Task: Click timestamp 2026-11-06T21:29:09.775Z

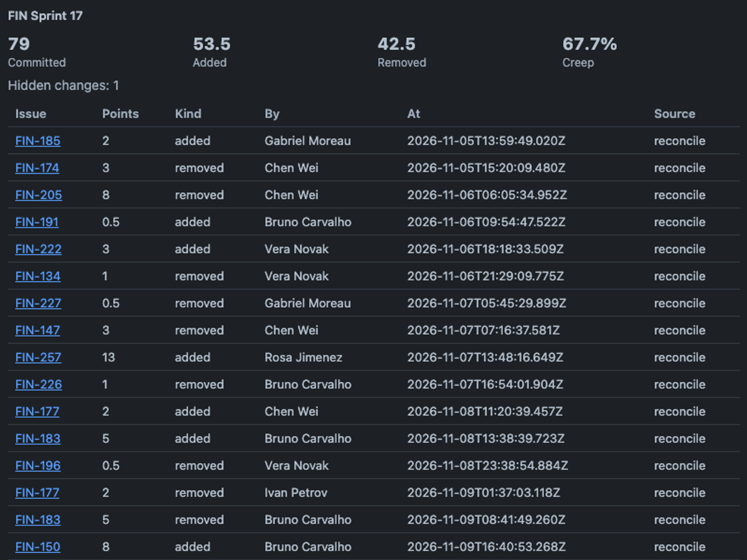Action: click(486, 276)
